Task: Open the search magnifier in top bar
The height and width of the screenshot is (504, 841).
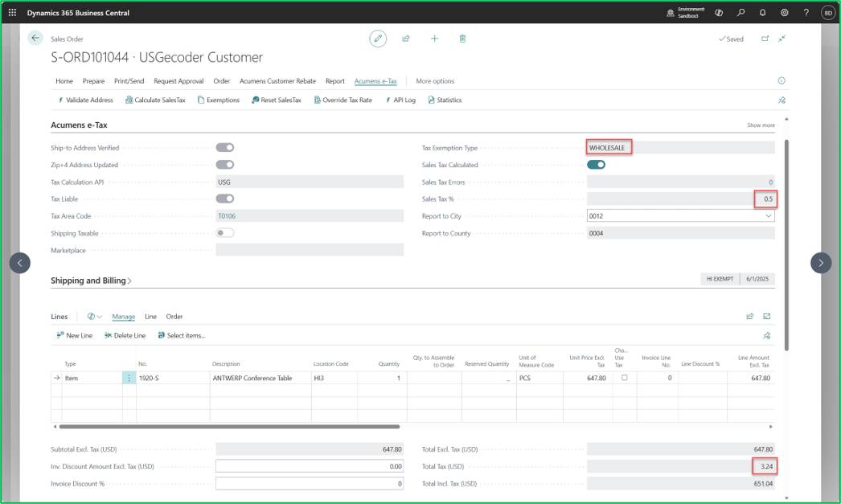Action: (740, 12)
